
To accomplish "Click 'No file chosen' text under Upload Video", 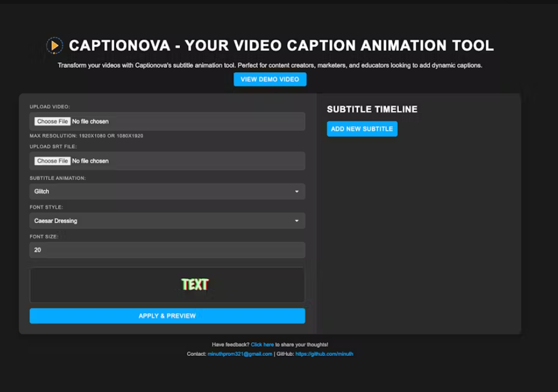I will (91, 121).
